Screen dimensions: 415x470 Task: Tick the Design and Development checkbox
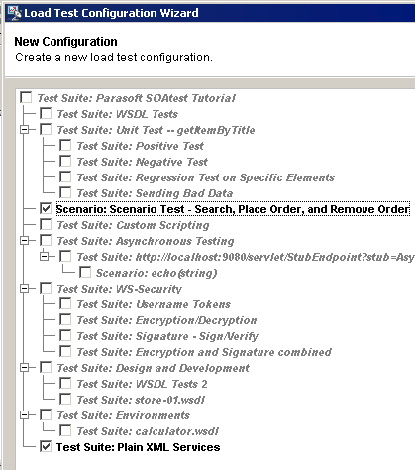[46, 368]
